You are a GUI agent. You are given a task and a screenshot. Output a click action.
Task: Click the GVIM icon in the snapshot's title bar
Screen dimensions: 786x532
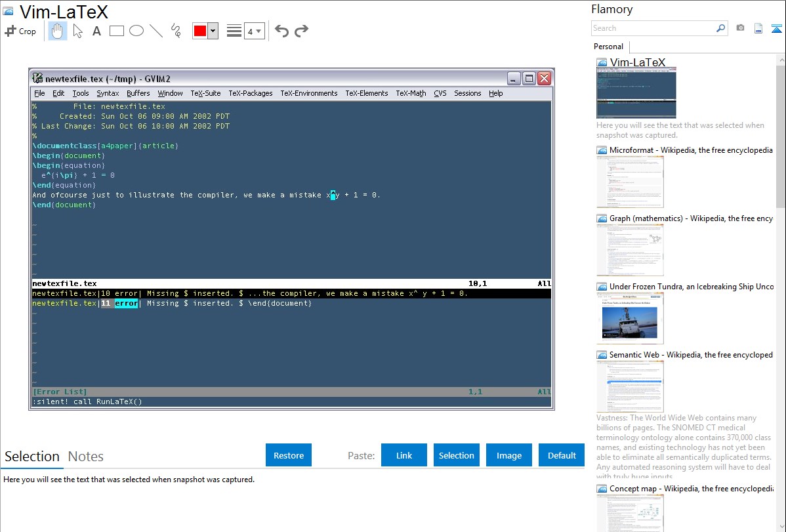[37, 78]
